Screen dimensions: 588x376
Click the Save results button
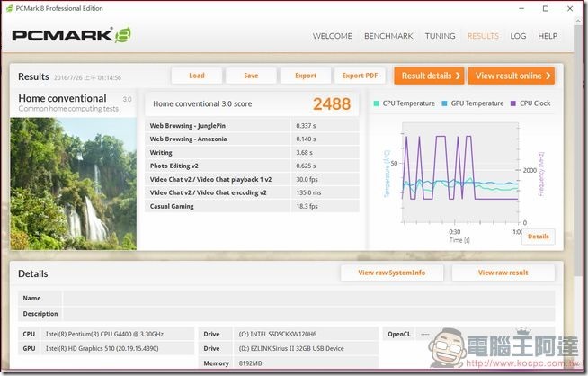[251, 76]
